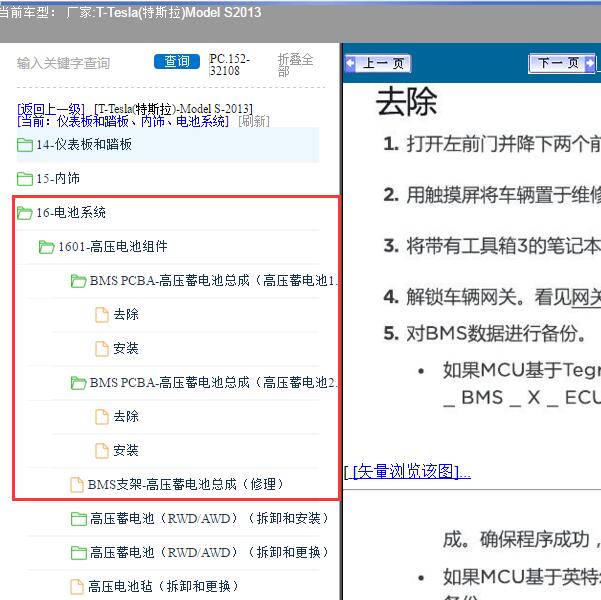Click page icon of 安装 under 高压蓄电池2
The height and width of the screenshot is (600, 601).
[x=102, y=450]
